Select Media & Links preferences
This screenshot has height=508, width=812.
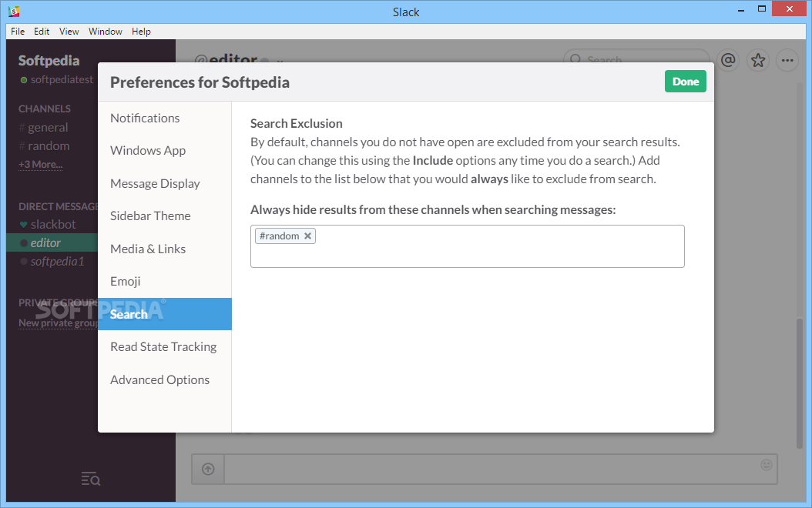(148, 249)
